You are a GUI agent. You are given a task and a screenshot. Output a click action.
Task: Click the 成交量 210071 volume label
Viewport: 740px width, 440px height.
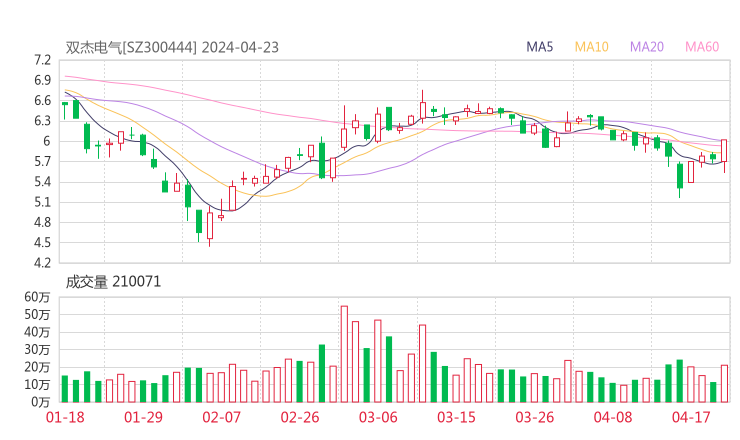(113, 282)
